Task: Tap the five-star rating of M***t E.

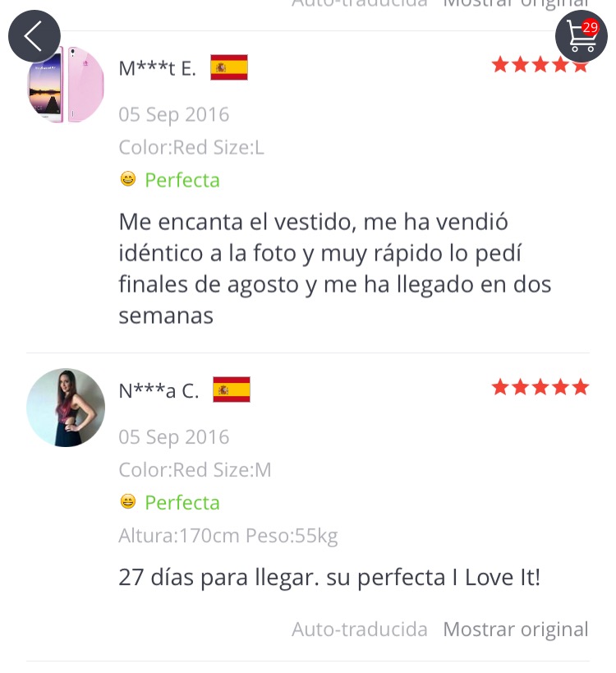Action: pos(540,65)
